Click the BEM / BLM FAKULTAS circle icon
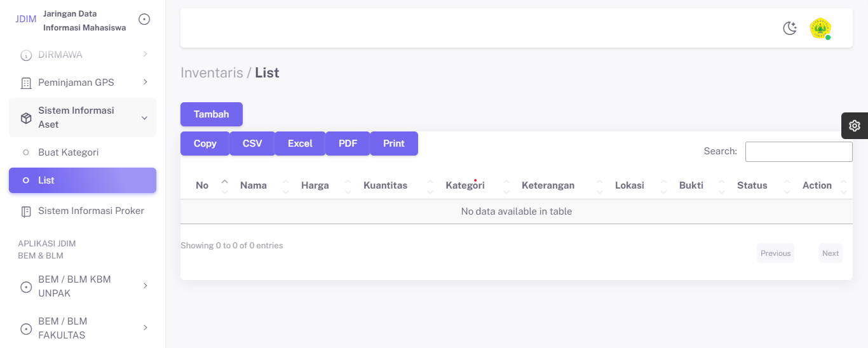868x348 pixels. point(26,329)
